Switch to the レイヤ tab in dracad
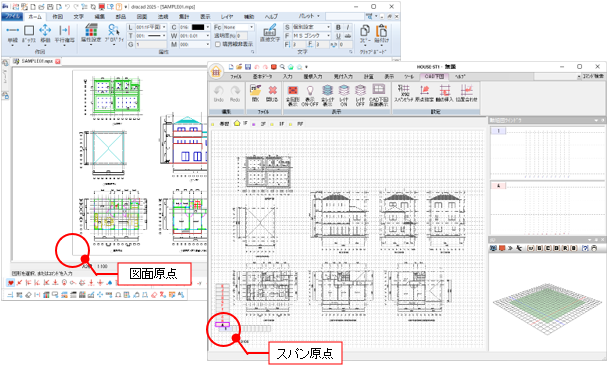The image size is (610, 370). click(227, 17)
